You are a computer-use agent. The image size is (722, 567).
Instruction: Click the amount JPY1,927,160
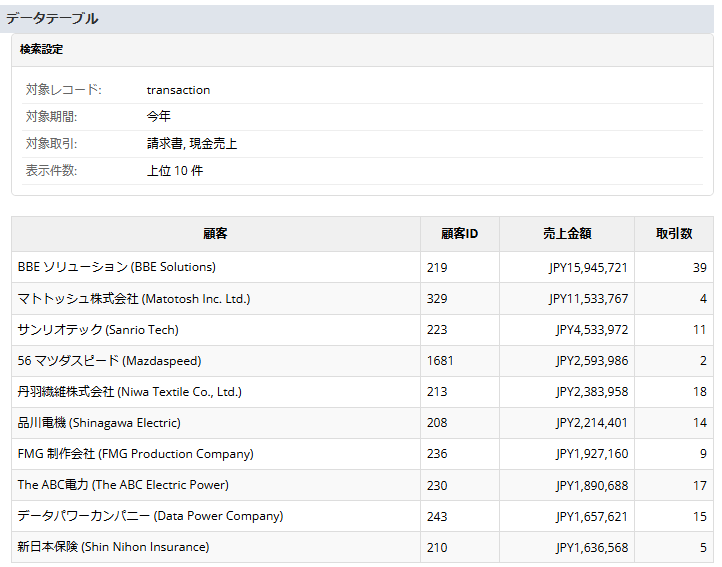(x=592, y=454)
